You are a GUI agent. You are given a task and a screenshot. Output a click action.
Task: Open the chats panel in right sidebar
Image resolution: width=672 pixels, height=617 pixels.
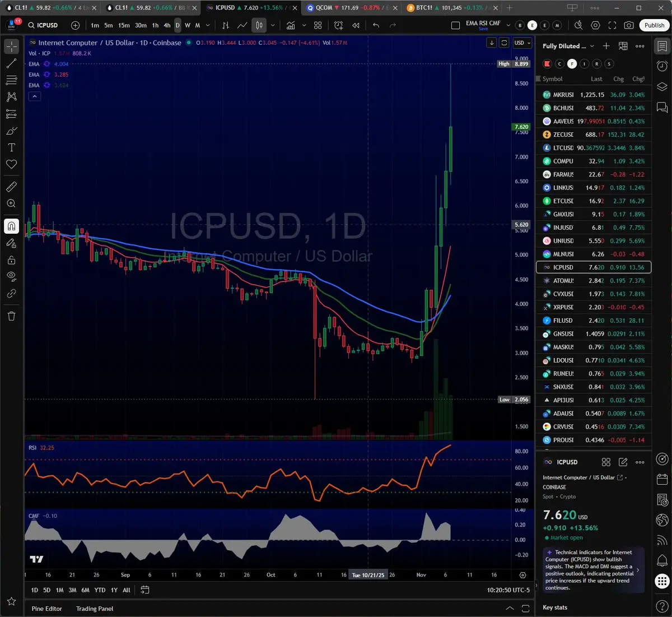662,107
